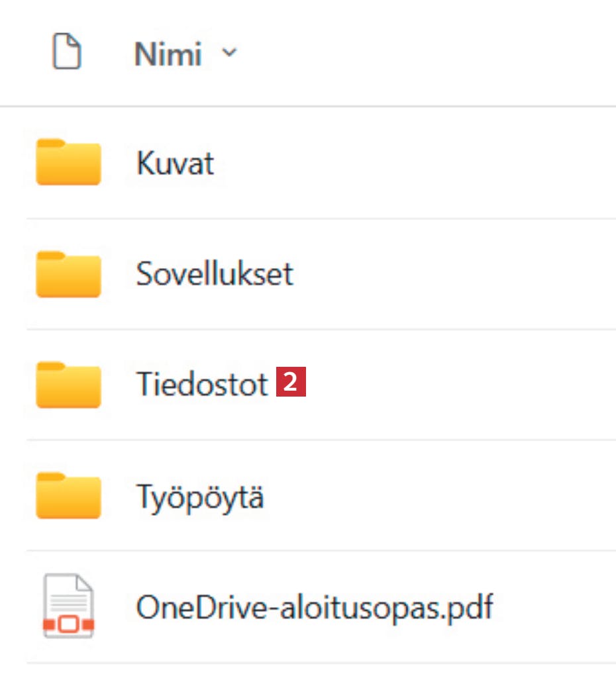This screenshot has height=678, width=616.
Task: Select the Työpöytä row in blank area
Action: pos(439,495)
